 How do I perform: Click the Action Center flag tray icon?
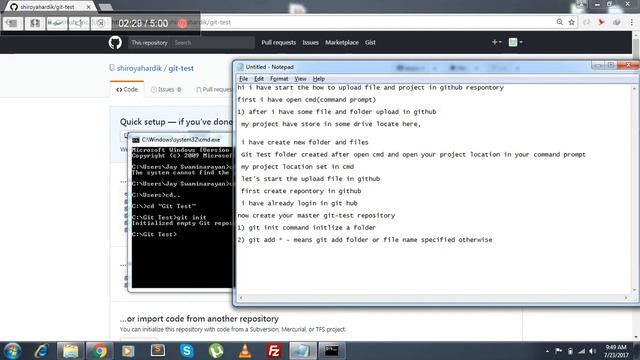[558, 351]
